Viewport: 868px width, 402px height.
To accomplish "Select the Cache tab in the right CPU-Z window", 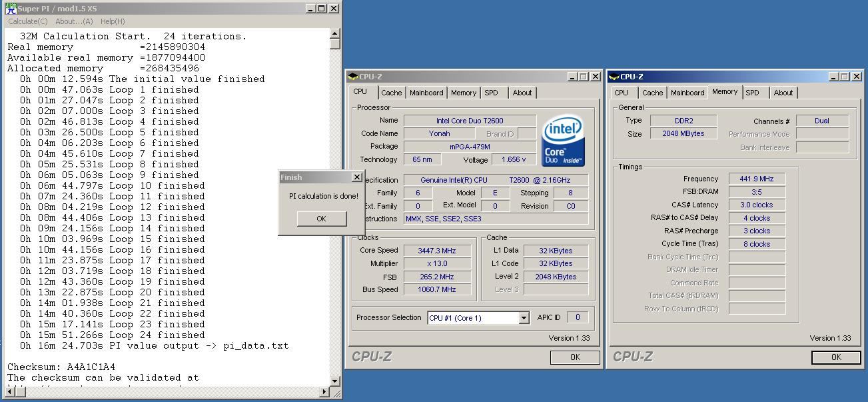I will point(652,93).
